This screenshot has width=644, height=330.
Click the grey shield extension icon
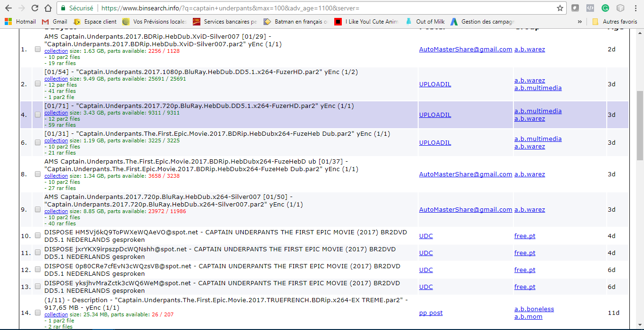[x=575, y=8]
